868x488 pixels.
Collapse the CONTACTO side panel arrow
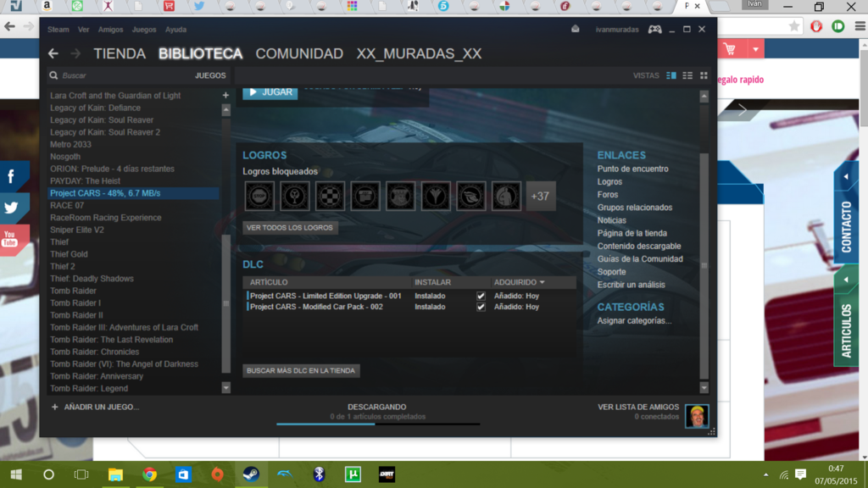pyautogui.click(x=846, y=177)
